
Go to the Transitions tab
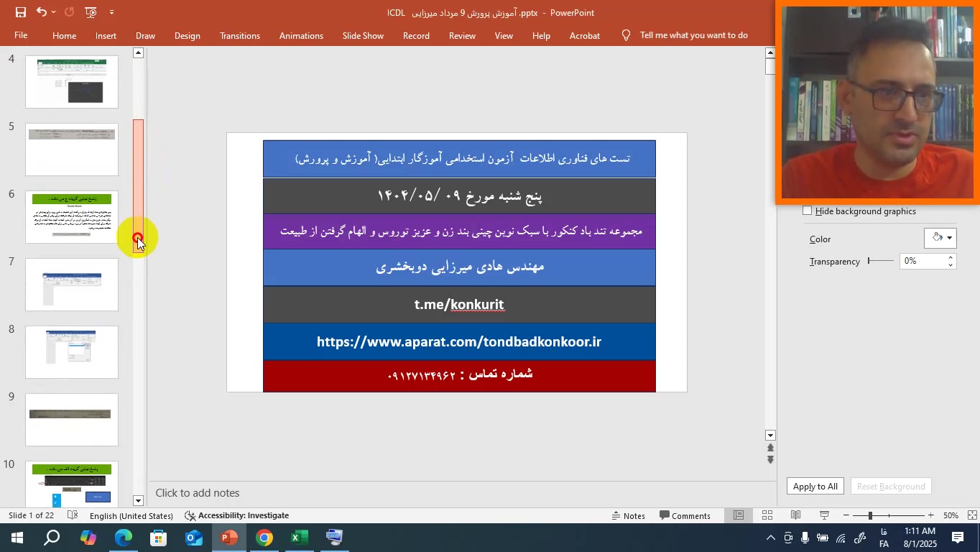pos(240,35)
